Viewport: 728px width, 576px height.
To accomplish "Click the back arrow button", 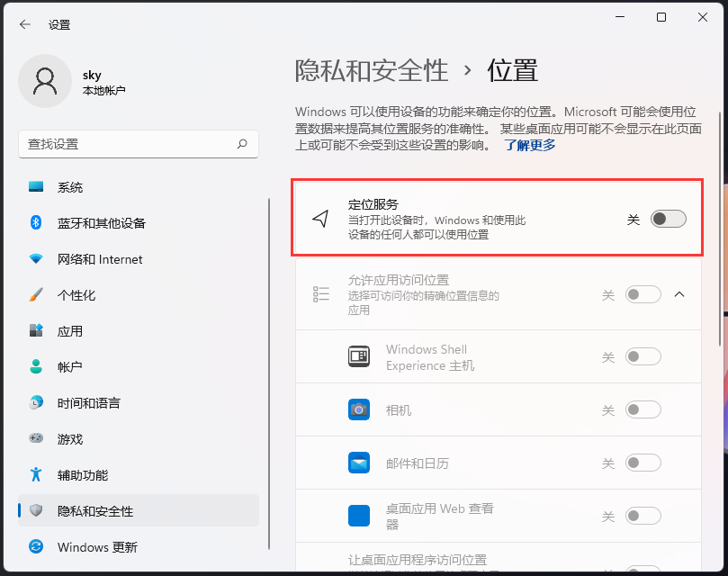I will (24, 24).
